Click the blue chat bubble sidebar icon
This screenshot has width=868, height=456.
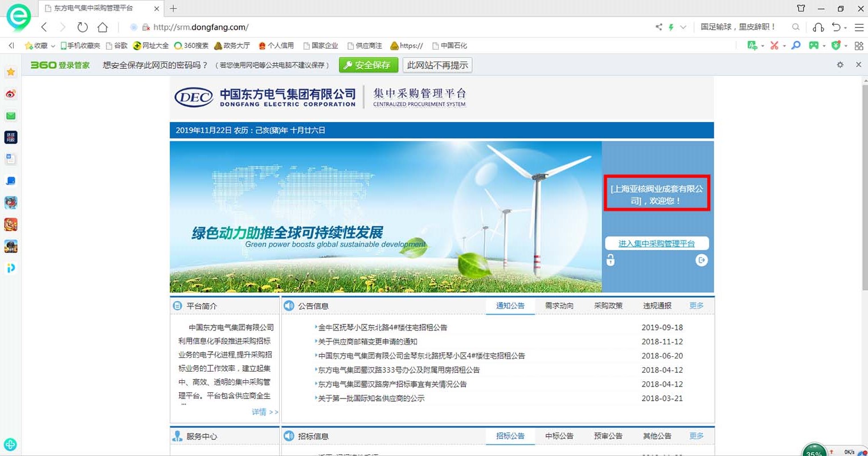tap(11, 181)
